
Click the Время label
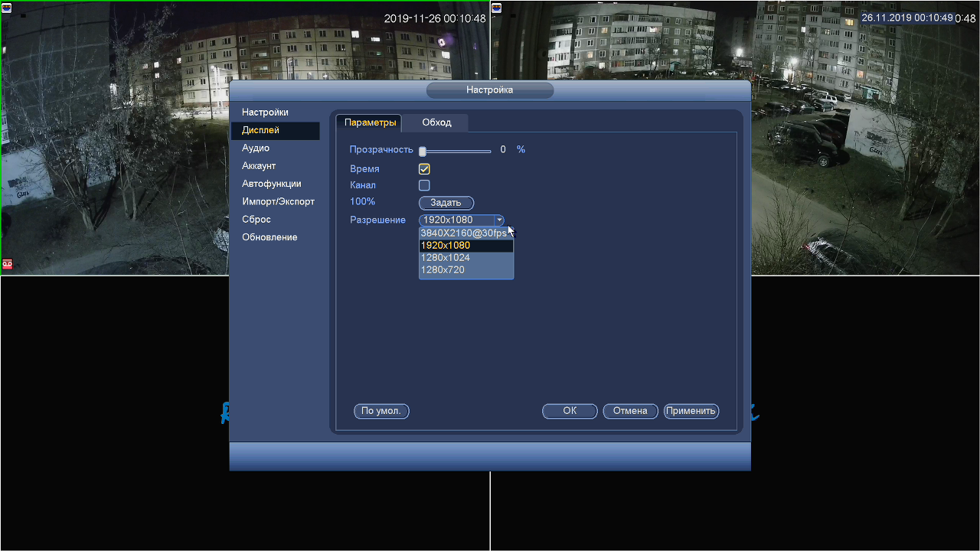click(364, 169)
